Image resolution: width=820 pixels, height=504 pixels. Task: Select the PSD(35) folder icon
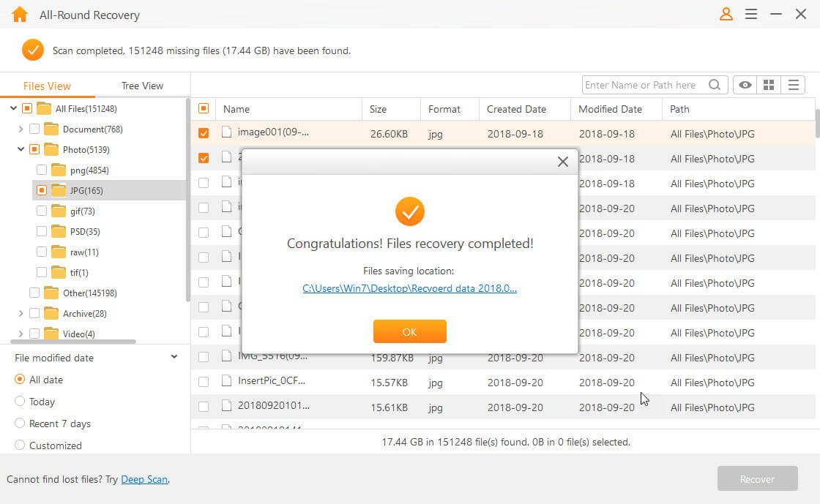59,232
